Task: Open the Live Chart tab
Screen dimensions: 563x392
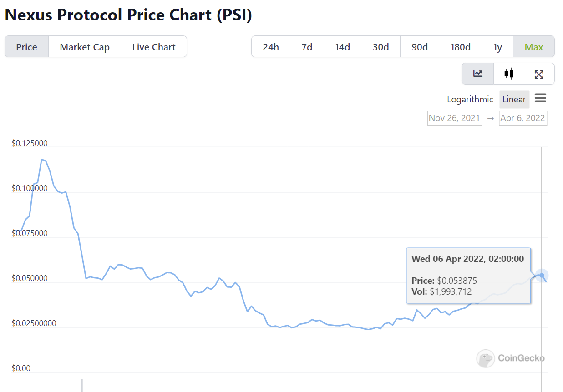Action: pyautogui.click(x=154, y=47)
